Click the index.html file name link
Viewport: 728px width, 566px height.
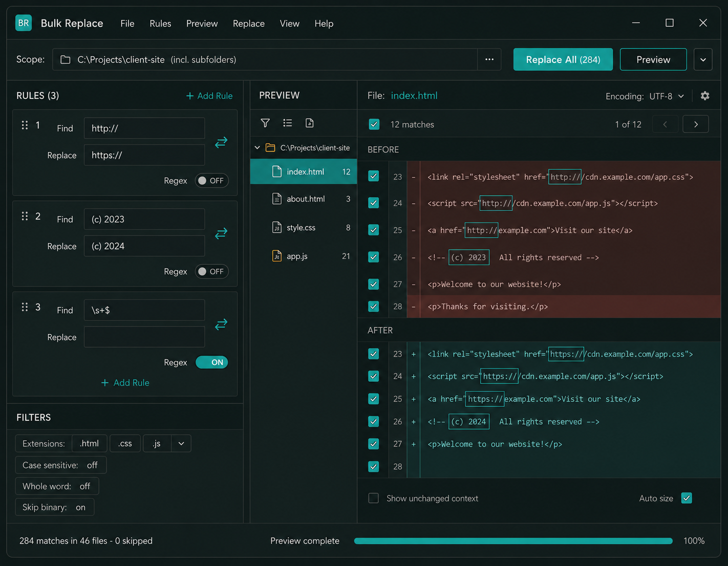click(x=414, y=96)
